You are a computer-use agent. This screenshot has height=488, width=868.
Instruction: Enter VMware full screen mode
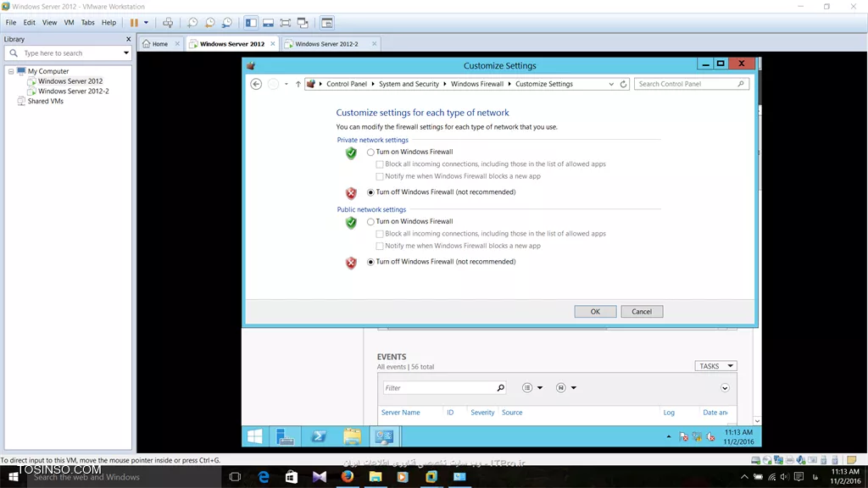coord(285,23)
